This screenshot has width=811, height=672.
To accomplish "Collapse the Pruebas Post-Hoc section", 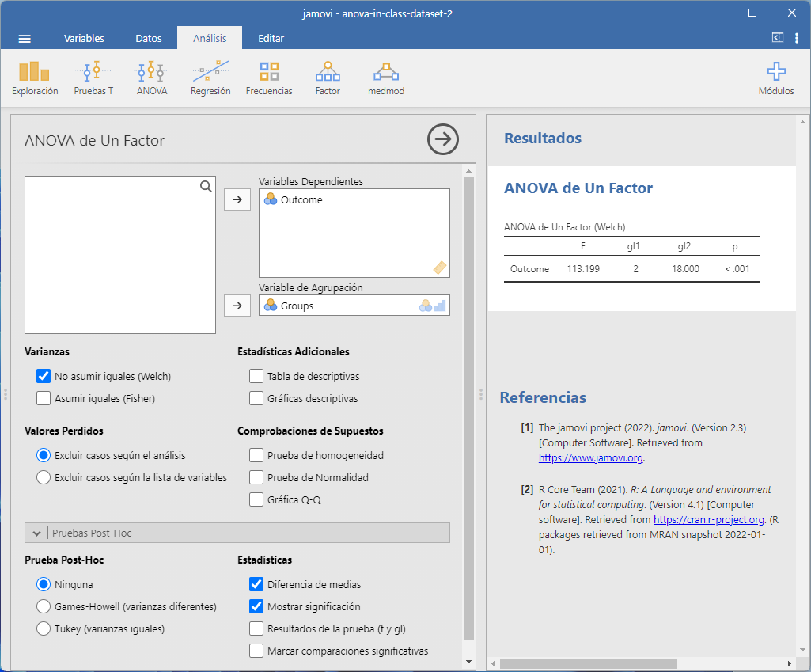I will click(x=36, y=533).
